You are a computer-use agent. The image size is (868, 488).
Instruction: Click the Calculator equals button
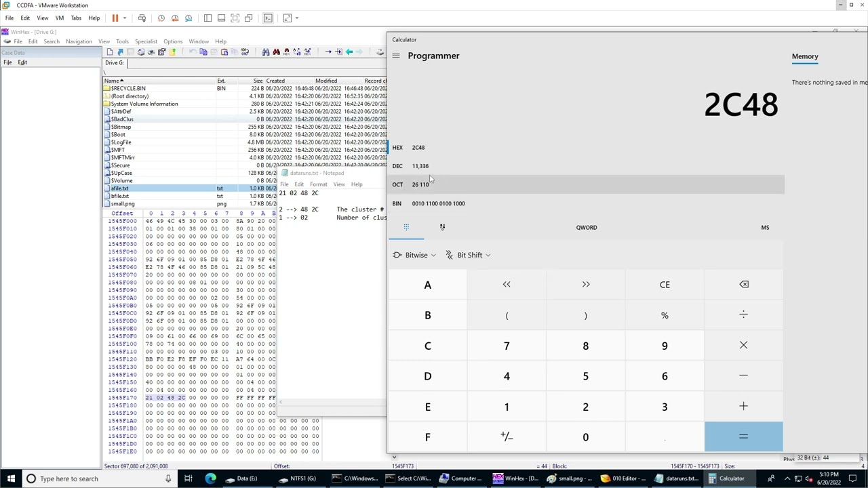[x=744, y=436]
